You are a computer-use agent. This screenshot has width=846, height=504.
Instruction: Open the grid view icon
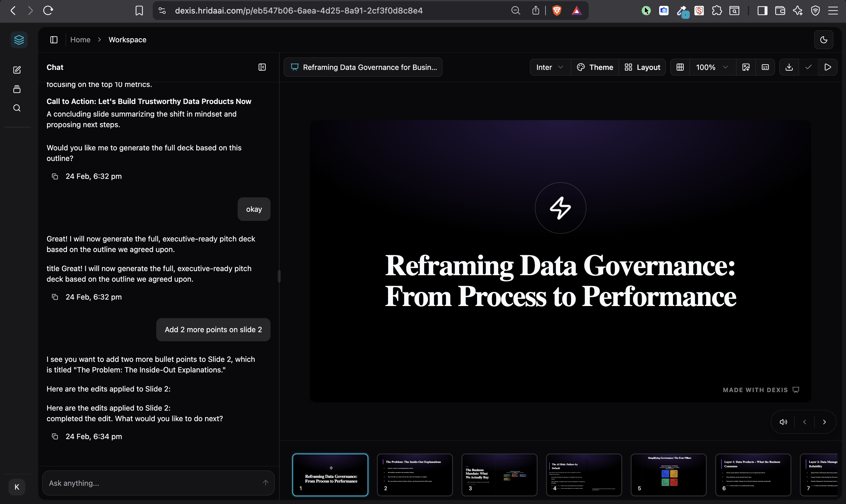point(680,67)
